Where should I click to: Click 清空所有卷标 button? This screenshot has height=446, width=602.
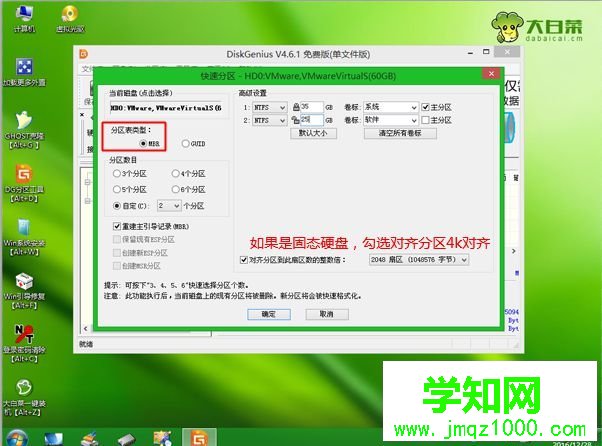pos(400,133)
